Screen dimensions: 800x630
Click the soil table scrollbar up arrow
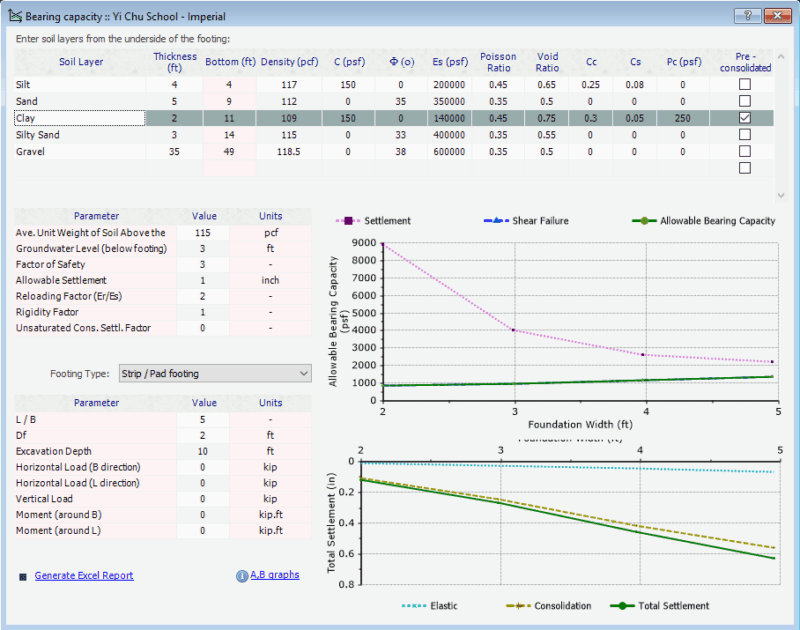point(781,56)
